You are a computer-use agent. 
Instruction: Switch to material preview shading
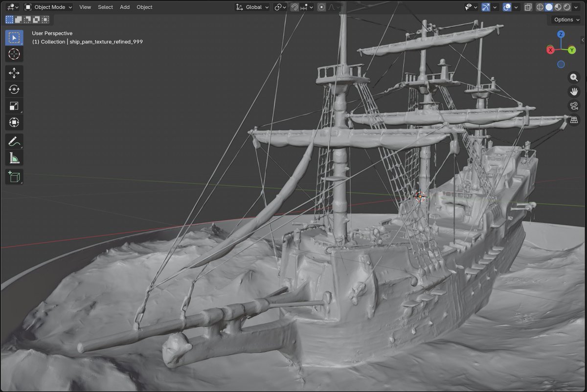tap(558, 7)
